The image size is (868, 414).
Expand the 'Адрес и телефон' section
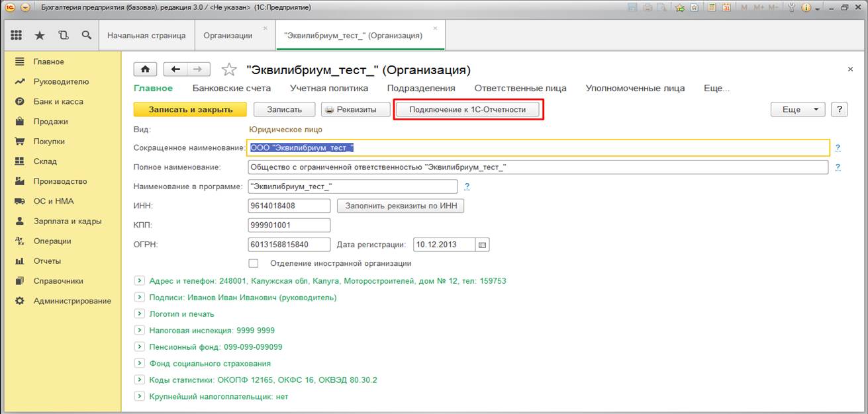[x=139, y=280]
